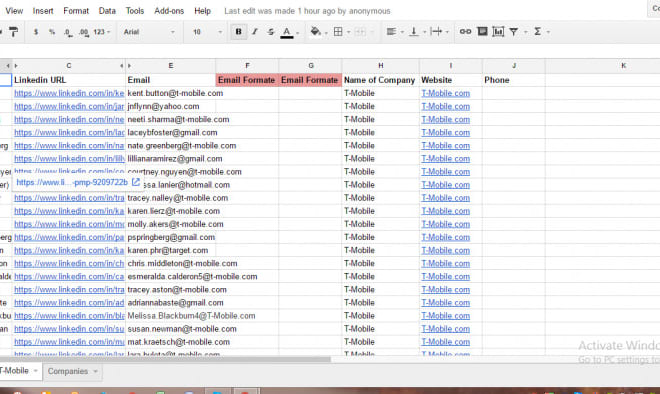The height and width of the screenshot is (394, 660).
Task: Open T-Mobile.com link in neeti.sharma row
Action: coord(445,120)
